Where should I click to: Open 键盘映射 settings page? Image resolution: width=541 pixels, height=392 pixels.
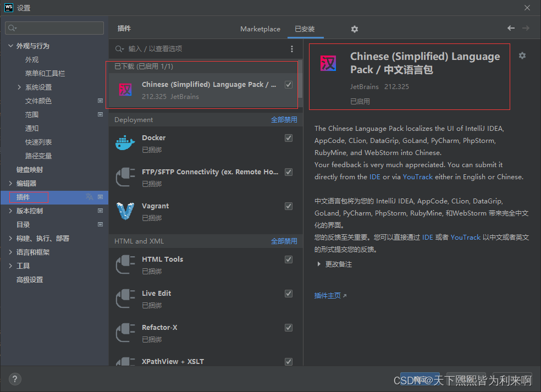pos(30,169)
